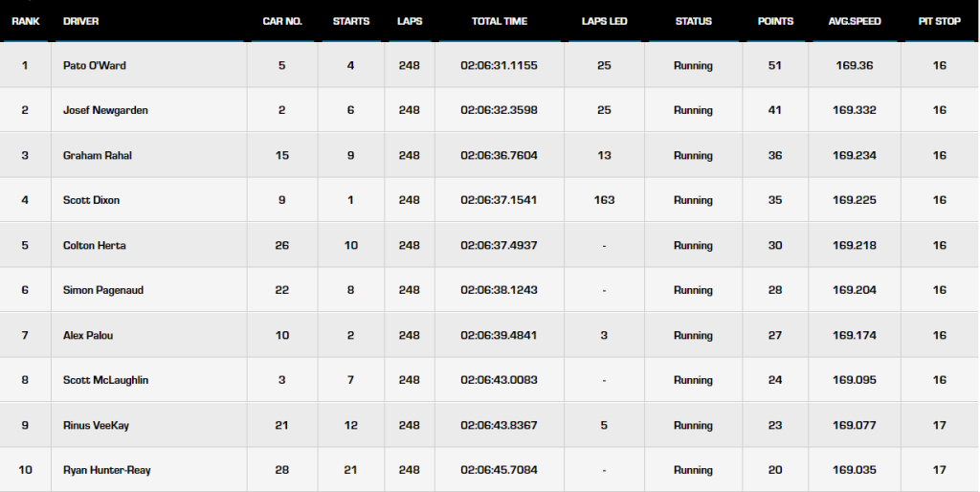980x492 pixels.
Task: Click on Scott Dixon's name
Action: click(x=91, y=200)
